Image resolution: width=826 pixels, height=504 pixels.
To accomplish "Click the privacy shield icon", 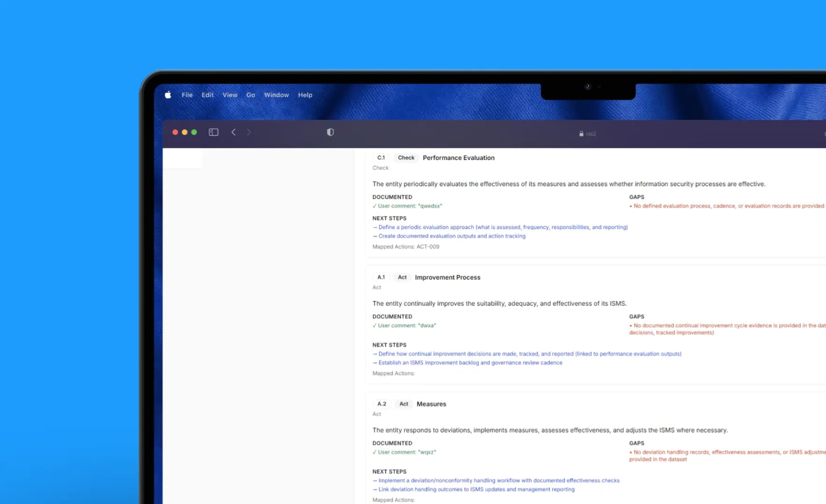I will (x=330, y=133).
